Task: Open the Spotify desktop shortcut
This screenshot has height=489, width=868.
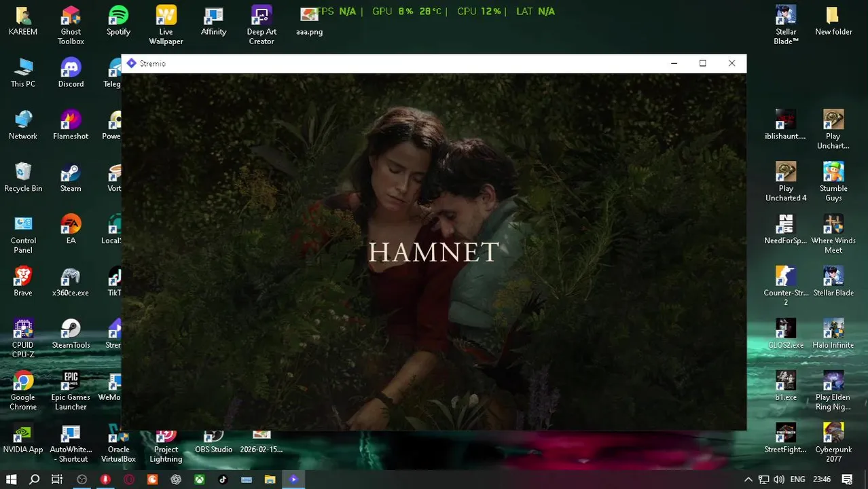Action: 118,21
